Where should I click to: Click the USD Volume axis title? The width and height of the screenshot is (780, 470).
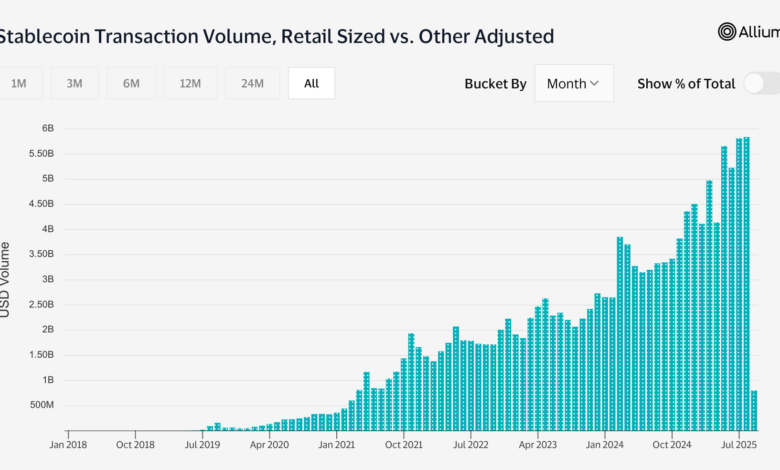(6, 280)
